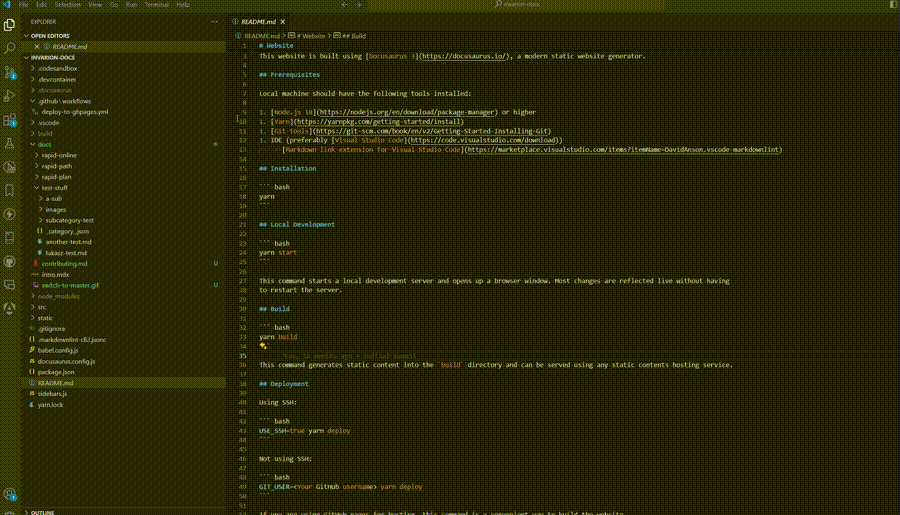Open the lightning bolt activity bar icon
This screenshot has height=515, width=900.
[x=9, y=214]
